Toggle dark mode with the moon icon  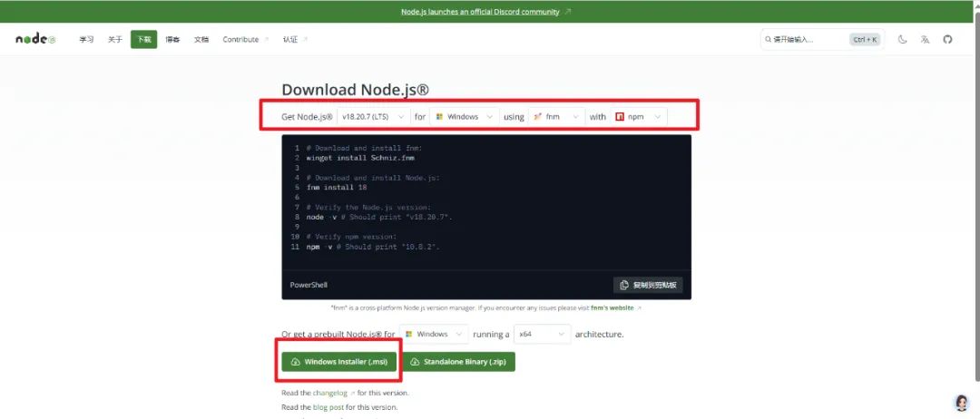tap(902, 39)
